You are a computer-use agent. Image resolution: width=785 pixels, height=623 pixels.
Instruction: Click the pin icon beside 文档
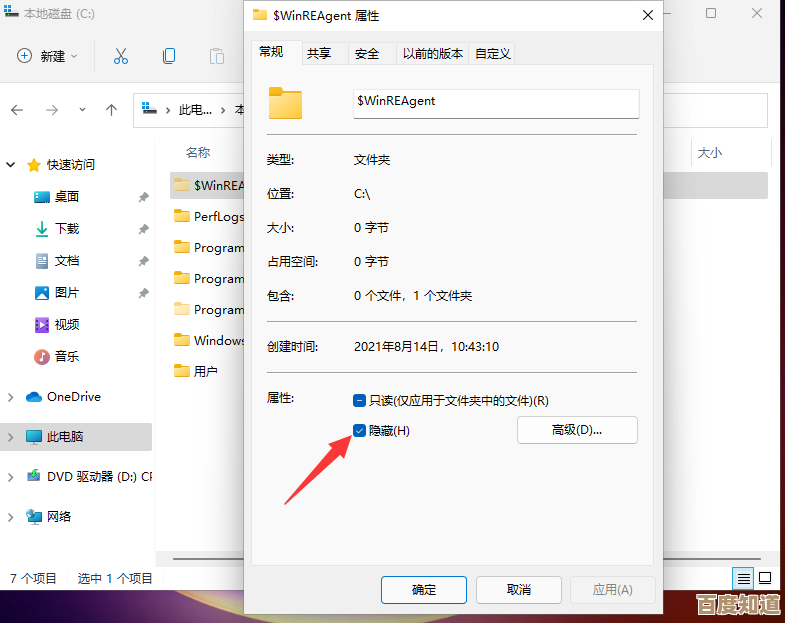point(144,261)
